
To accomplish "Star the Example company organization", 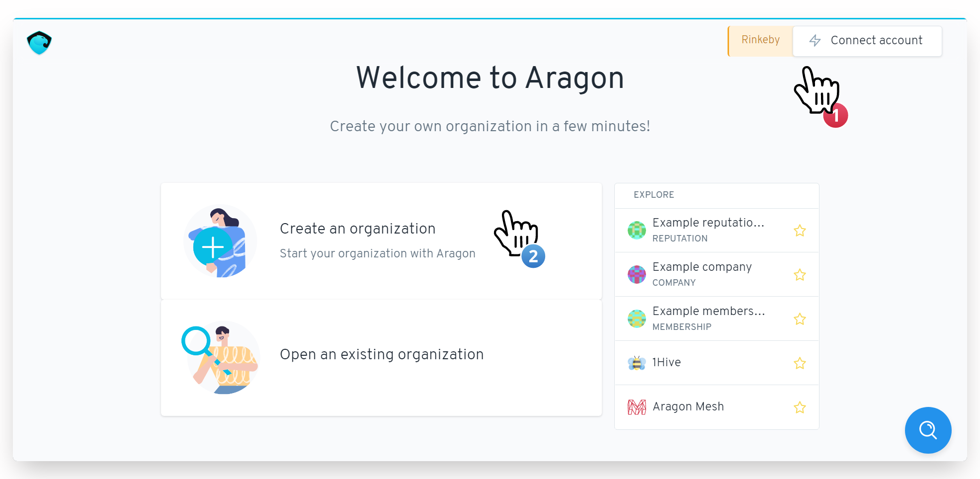I will tap(800, 275).
